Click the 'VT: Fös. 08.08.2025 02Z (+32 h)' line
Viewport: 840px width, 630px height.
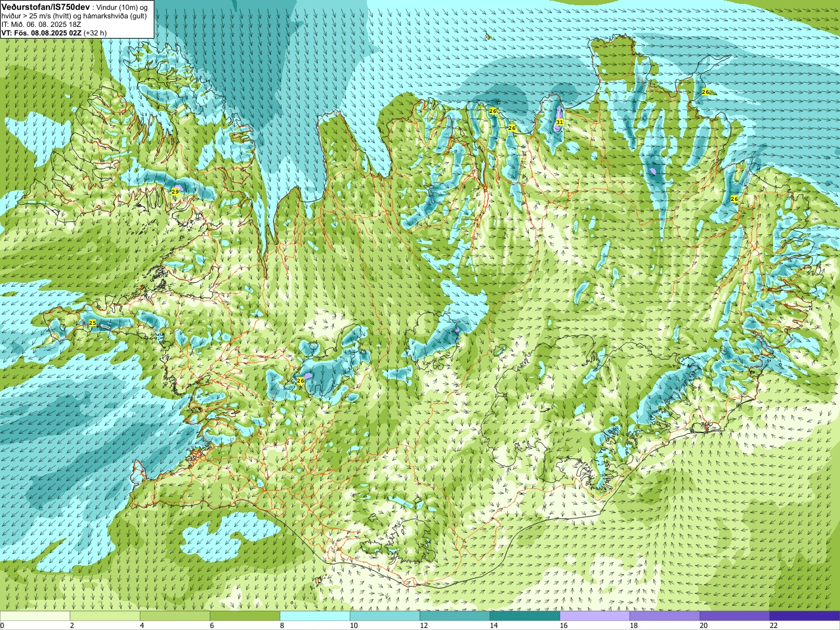pos(54,32)
